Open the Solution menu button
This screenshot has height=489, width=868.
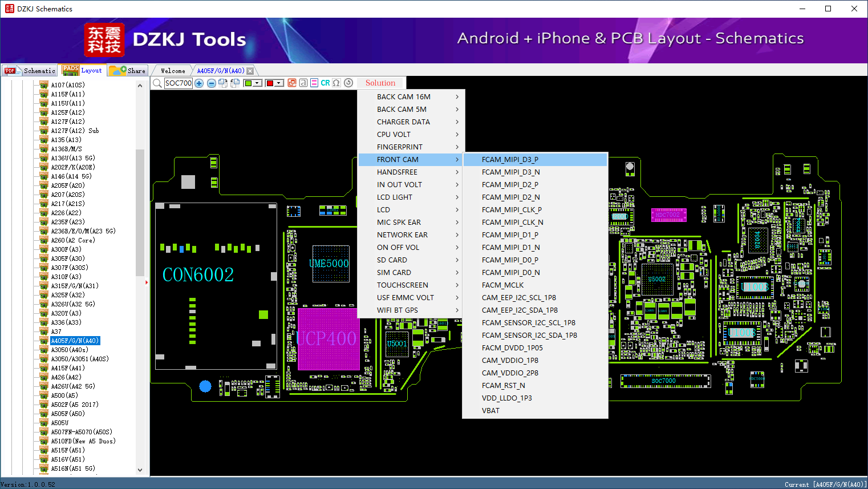[x=380, y=83]
